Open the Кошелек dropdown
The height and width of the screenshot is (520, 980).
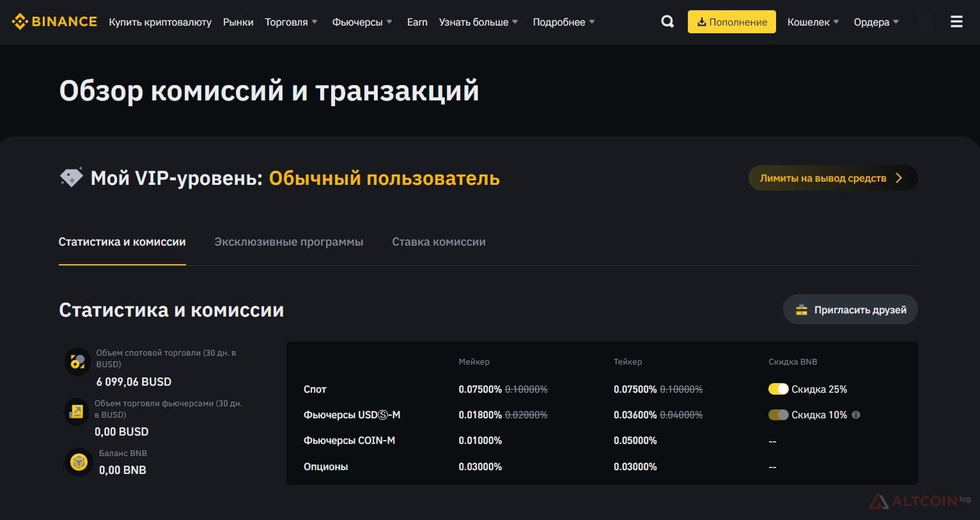click(x=813, y=22)
